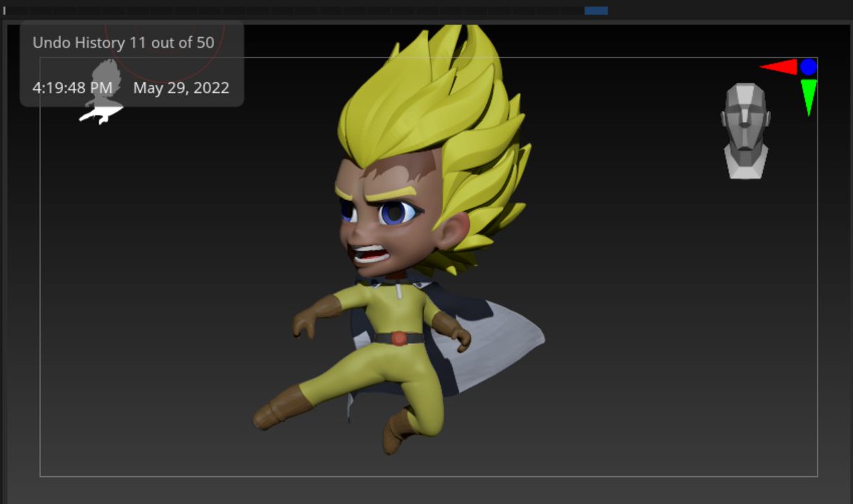This screenshot has height=504, width=853.
Task: Click the '4:19:48 PM' timestamp
Action: (x=73, y=88)
